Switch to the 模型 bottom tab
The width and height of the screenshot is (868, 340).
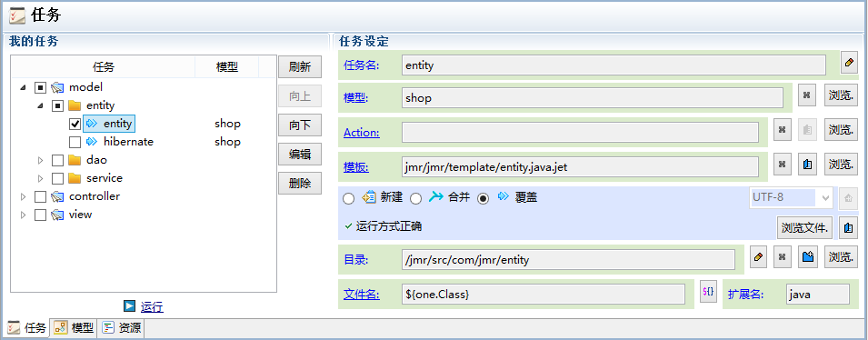[x=74, y=328]
